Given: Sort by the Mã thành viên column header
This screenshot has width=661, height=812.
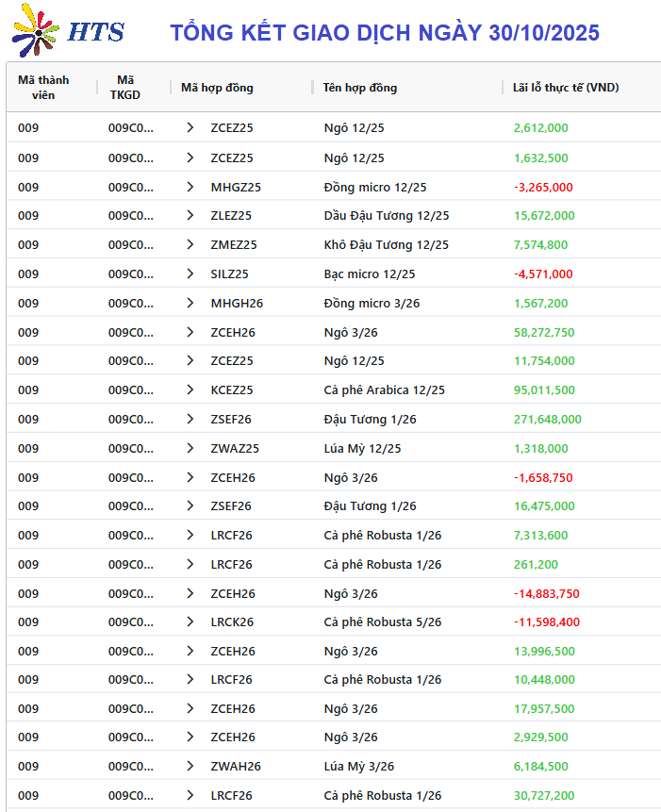Looking at the screenshot, I should coord(43,88).
